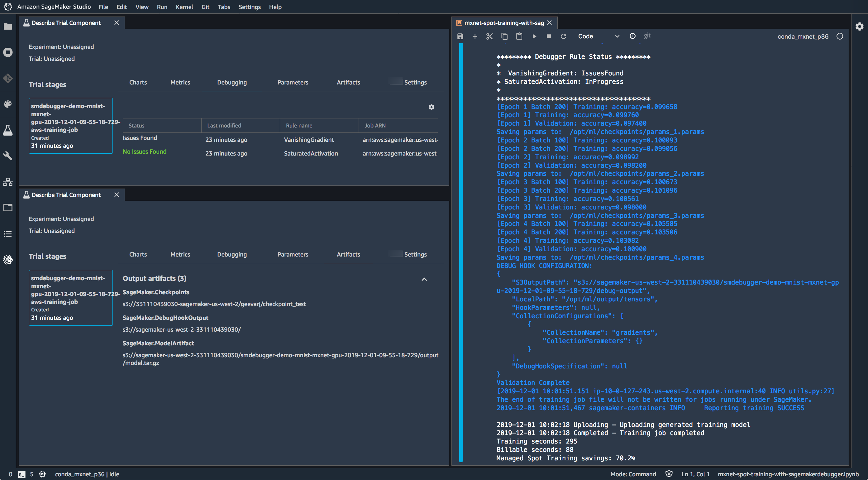Open Metrics tab in lower trial panel
This screenshot has width=868, height=480.
pos(180,255)
